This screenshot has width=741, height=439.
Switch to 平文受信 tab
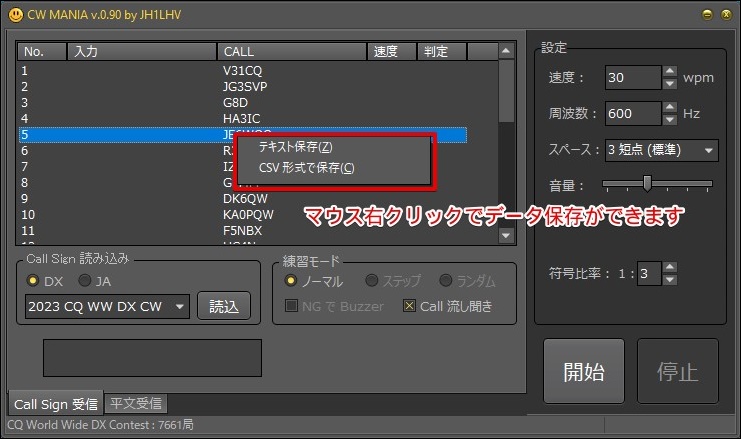136,403
